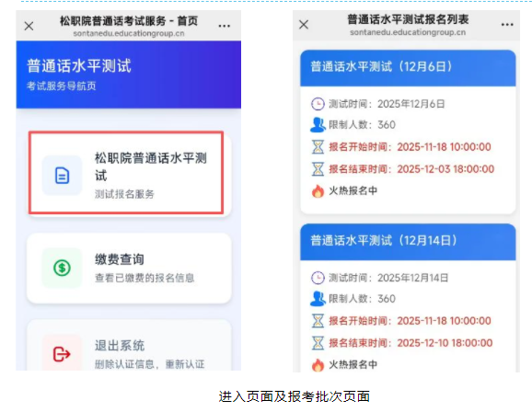Click flame icon in 12月6日 card
The height and width of the screenshot is (412, 532).
pos(318,191)
